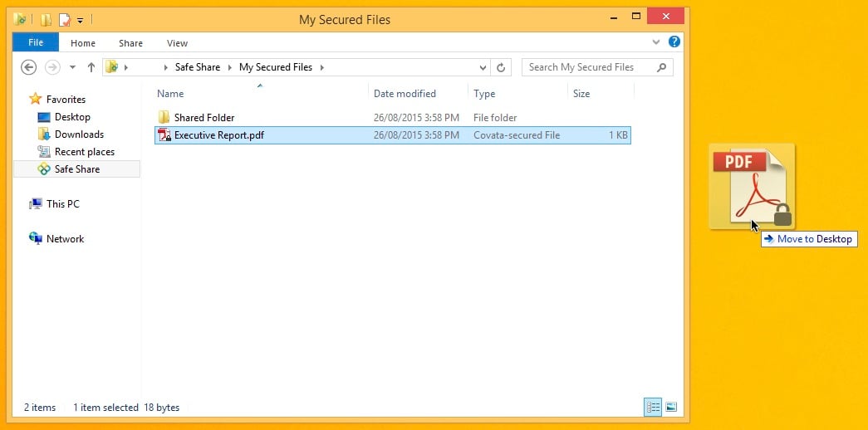Open Desktop in Favorites
The image size is (868, 430).
[72, 117]
